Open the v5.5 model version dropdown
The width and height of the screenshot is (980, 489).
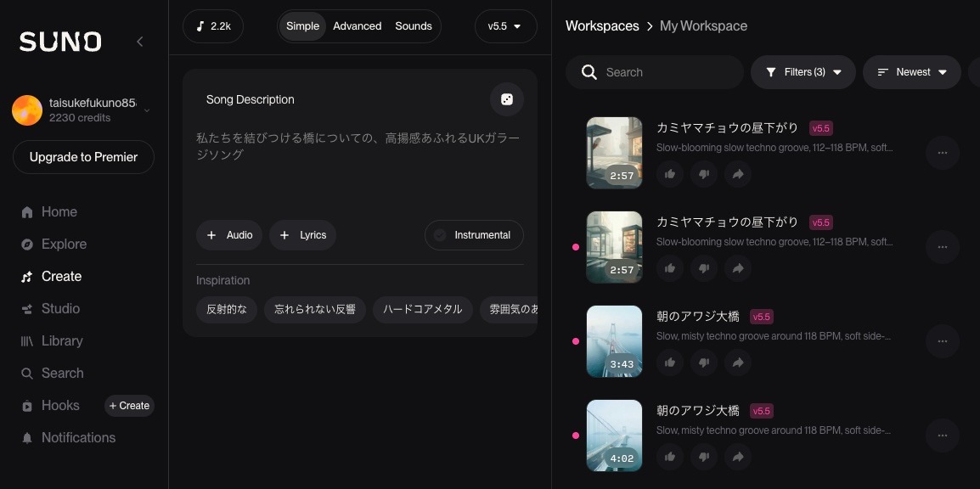(x=505, y=26)
